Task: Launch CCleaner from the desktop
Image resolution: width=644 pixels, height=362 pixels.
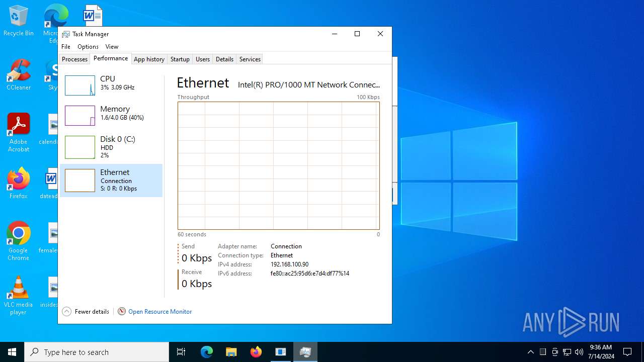Action: click(18, 75)
